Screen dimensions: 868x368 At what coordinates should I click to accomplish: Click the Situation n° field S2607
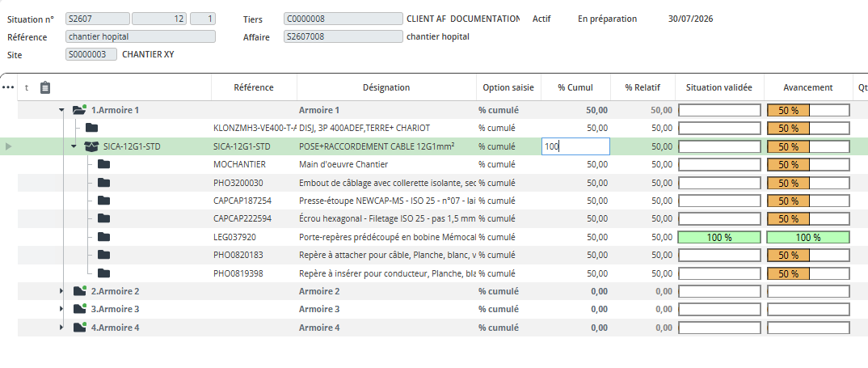[98, 19]
